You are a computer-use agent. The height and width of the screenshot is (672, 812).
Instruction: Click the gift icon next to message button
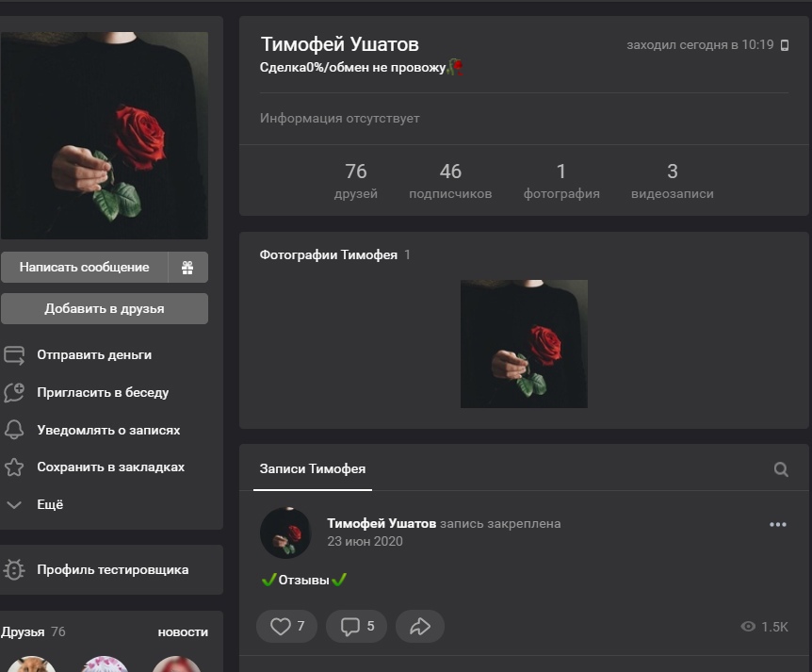pyautogui.click(x=187, y=268)
